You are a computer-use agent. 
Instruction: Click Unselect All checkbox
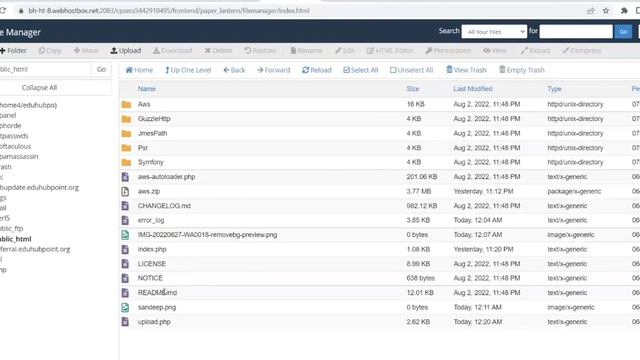pyautogui.click(x=411, y=70)
